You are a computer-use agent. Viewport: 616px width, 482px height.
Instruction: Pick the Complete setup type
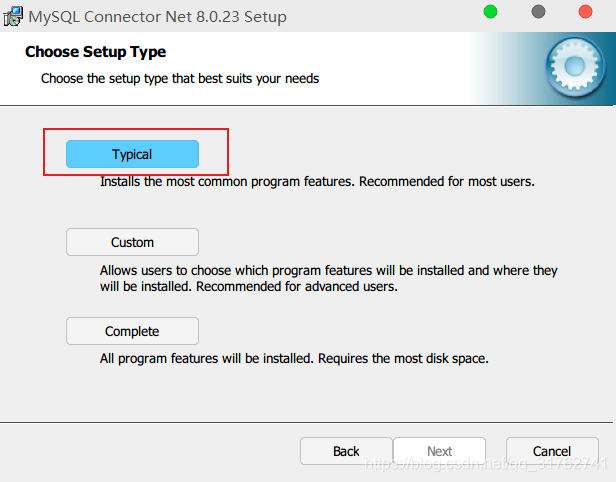click(132, 331)
